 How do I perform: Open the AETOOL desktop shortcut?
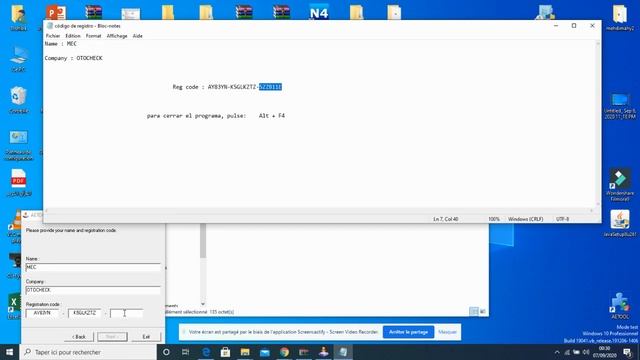[620, 306]
